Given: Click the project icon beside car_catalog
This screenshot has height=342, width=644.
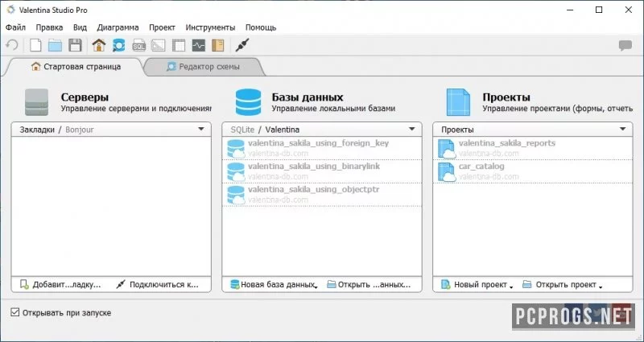Looking at the screenshot, I should pos(447,171).
